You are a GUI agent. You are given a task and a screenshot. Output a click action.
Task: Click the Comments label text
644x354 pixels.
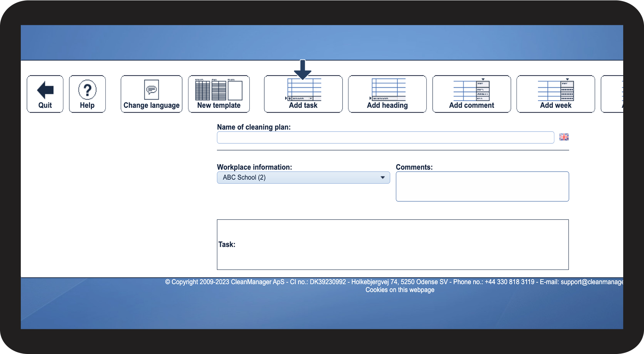(x=414, y=167)
